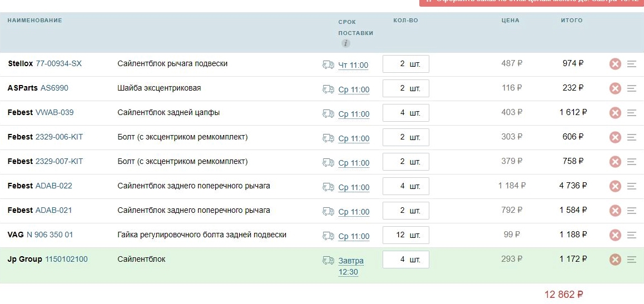The height and width of the screenshot is (304, 644).
Task: Open row menu for Febest 2329-007-KIT
Action: (631, 162)
